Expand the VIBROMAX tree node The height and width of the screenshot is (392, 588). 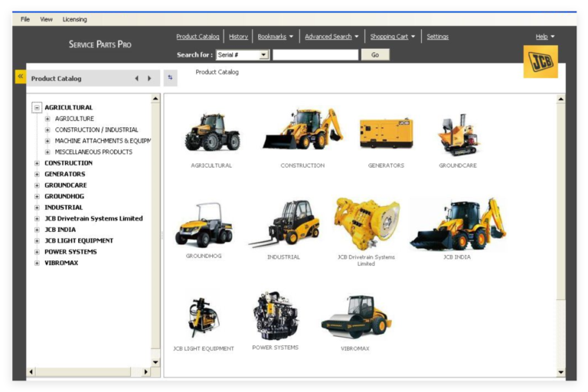[37, 263]
